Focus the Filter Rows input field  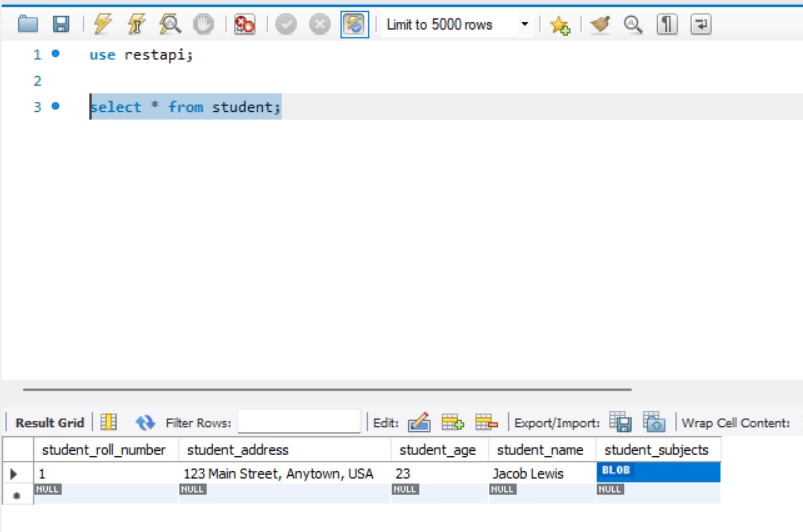tap(299, 421)
